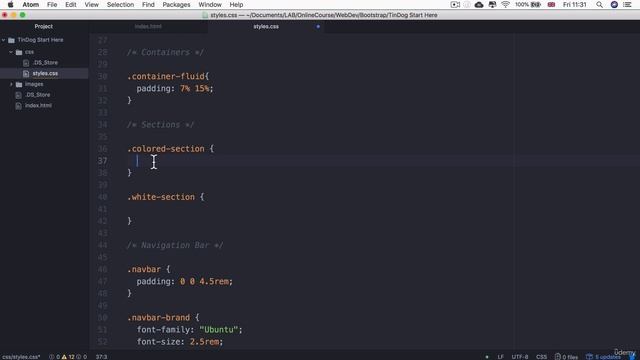Change the CSS grammar selector
Viewport: 640px width, 360px height.
(x=541, y=357)
